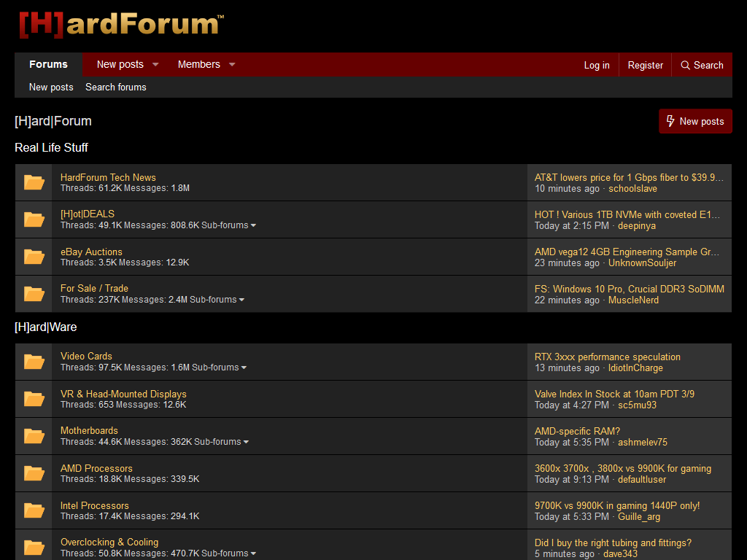Expand Sub-forums under Overclocking & Cooling
Image resolution: width=747 pixels, height=560 pixels.
[x=228, y=553]
